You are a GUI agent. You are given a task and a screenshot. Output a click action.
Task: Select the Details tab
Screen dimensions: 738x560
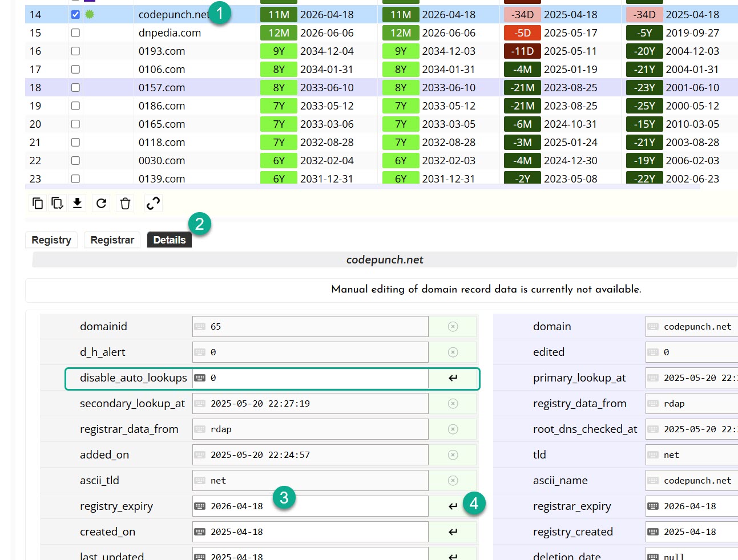pyautogui.click(x=170, y=240)
